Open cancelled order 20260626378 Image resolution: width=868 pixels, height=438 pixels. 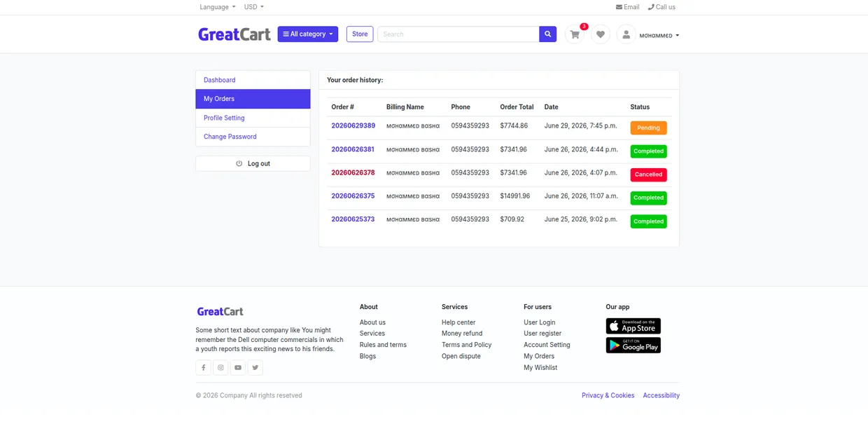(x=353, y=172)
